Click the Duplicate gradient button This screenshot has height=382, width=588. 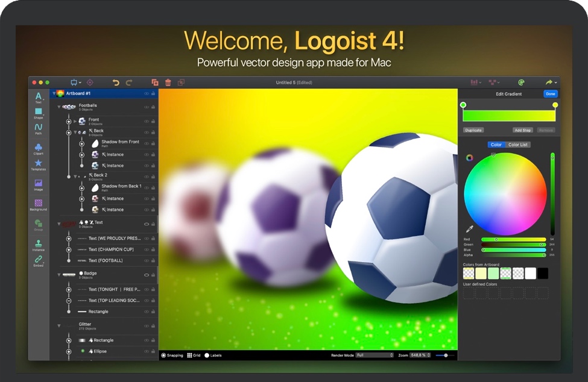pos(473,130)
